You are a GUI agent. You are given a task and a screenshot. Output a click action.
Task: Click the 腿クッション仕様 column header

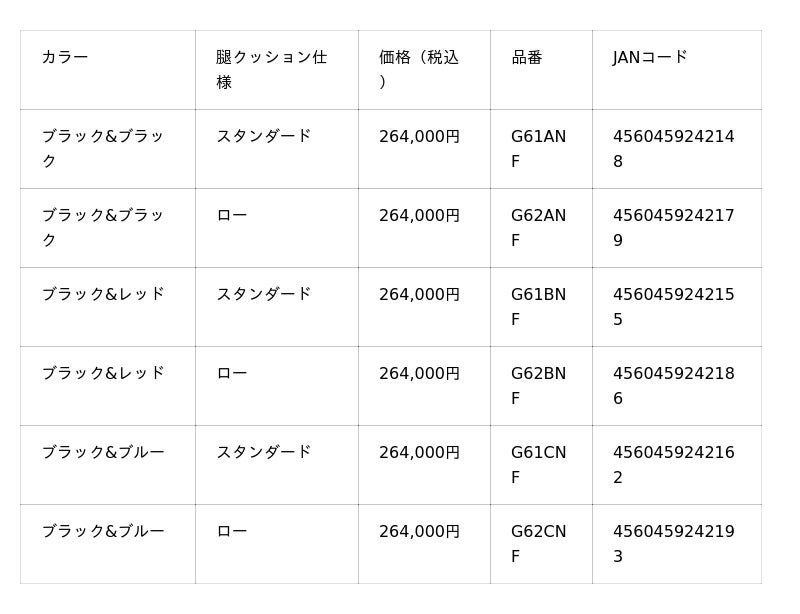[271, 70]
